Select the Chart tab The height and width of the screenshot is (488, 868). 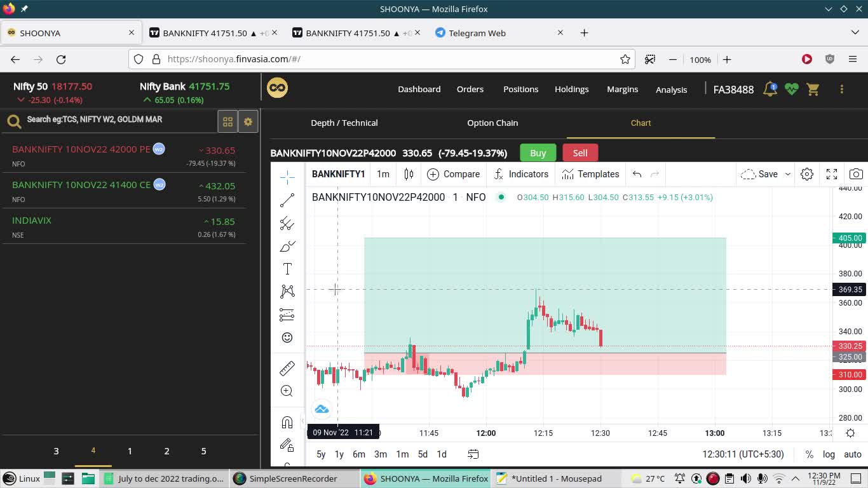tap(641, 123)
